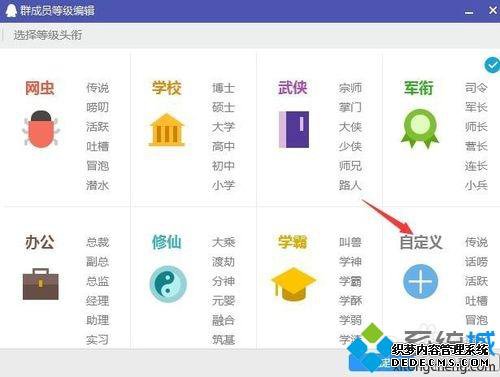Select the brown briefcase icon under 办公
500x377 pixels.
click(41, 284)
